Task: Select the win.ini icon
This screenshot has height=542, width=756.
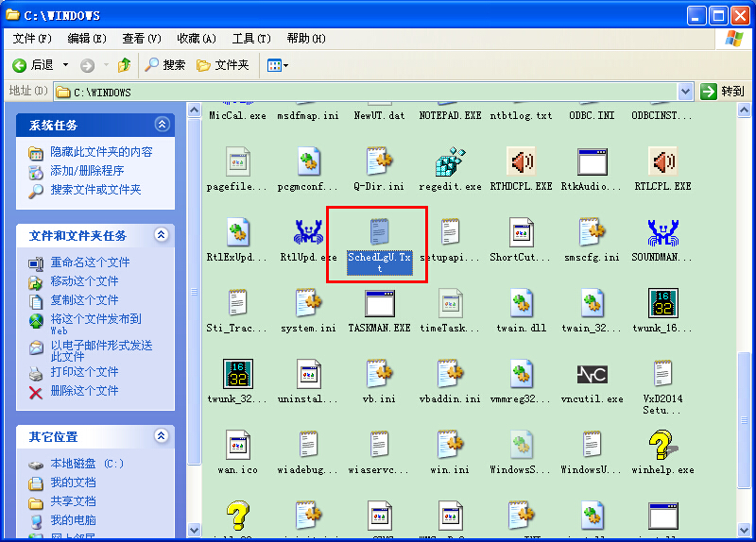Action: click(x=451, y=445)
